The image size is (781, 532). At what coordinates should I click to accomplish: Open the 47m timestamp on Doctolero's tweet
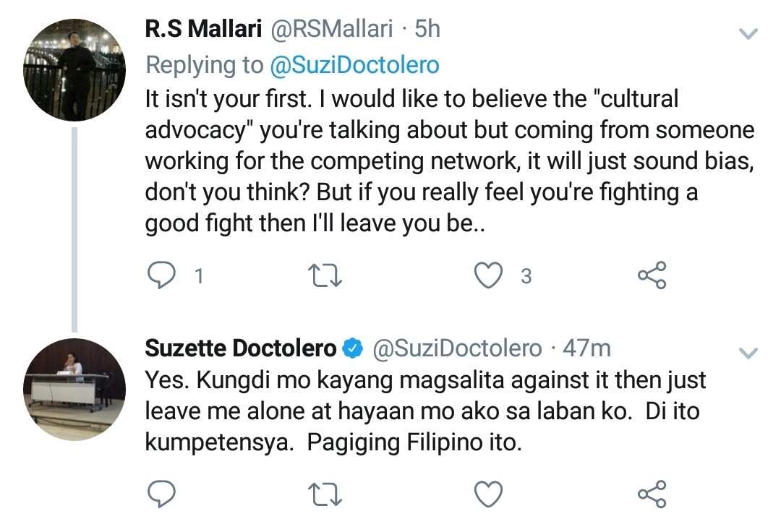tap(586, 348)
